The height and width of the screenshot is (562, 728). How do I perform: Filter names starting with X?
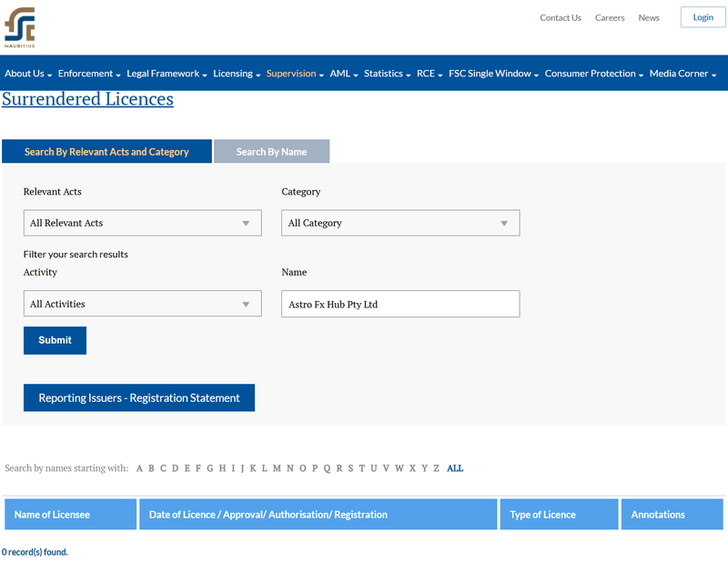(x=412, y=468)
